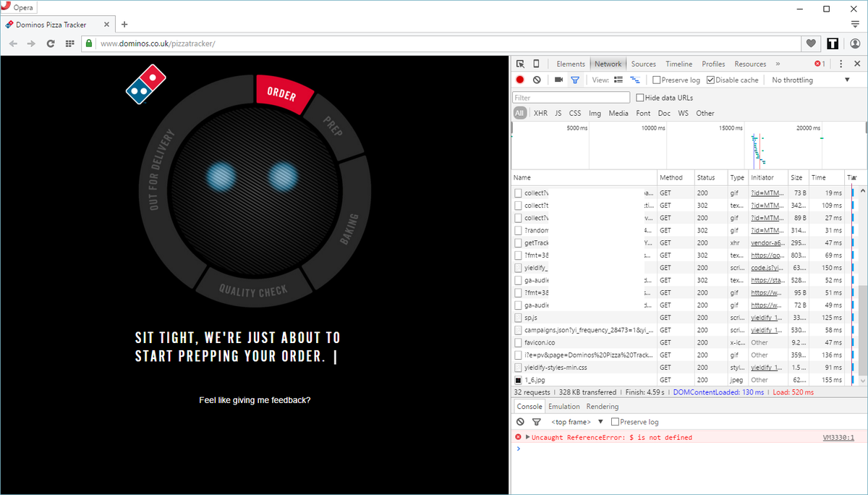Screen dimensions: 868x495
Task: Click in the network Filter field
Action: click(571, 98)
